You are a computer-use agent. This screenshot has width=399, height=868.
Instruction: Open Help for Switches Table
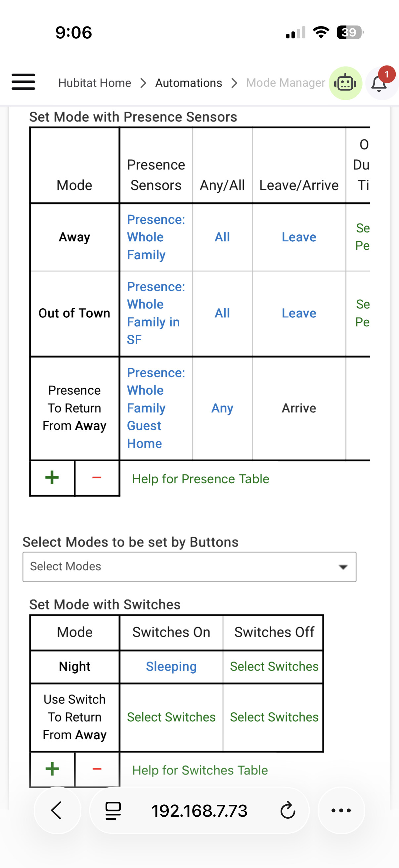tap(200, 770)
